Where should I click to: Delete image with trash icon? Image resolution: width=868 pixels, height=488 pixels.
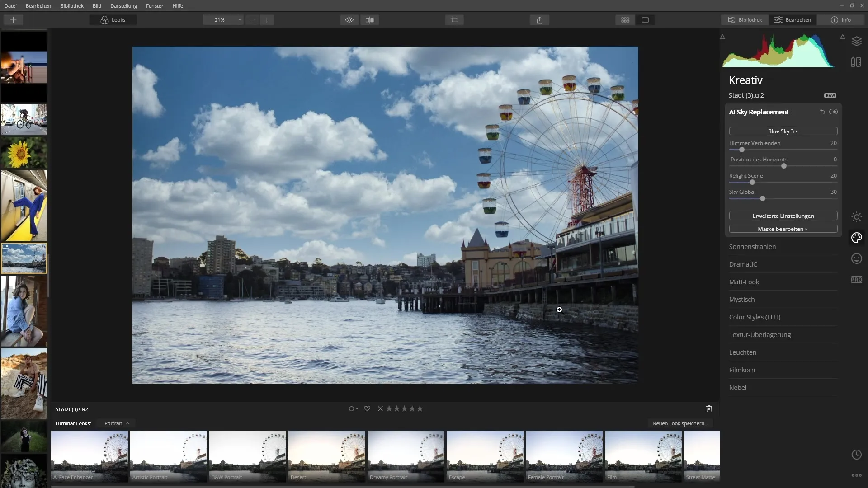709,408
